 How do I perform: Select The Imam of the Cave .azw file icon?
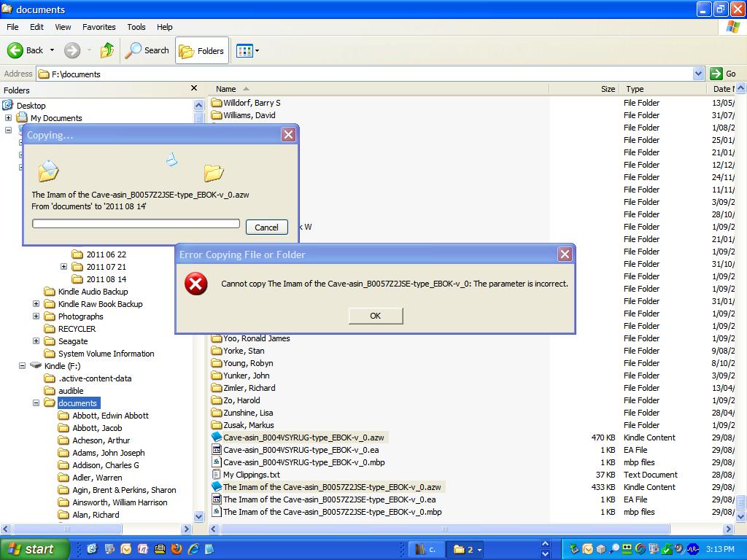point(216,486)
